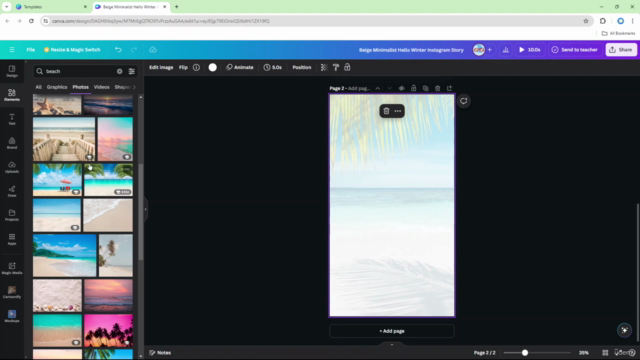Click Edit image button
The image size is (640, 360).
pyautogui.click(x=161, y=67)
